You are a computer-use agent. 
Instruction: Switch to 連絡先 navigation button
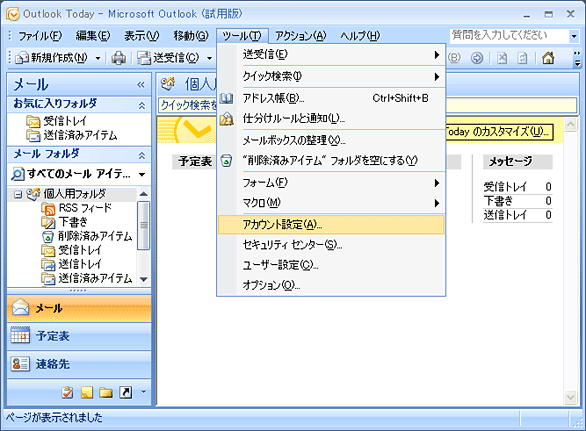79,364
